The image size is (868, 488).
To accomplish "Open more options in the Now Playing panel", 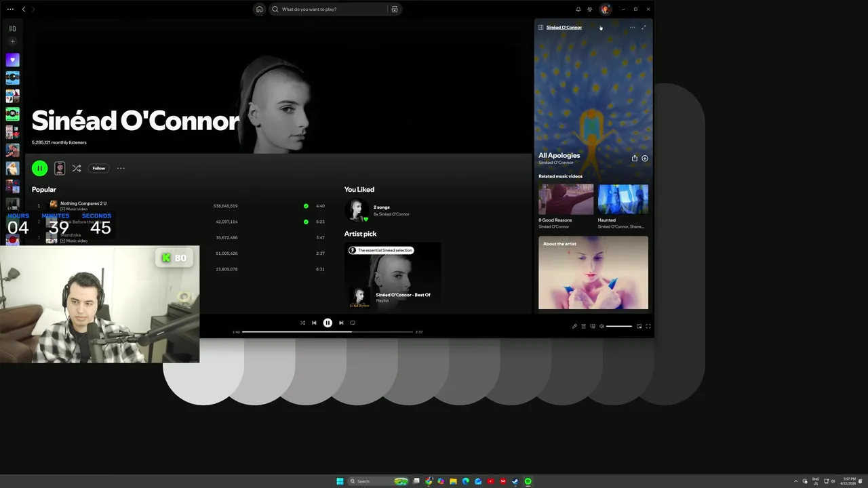I will pos(632,27).
